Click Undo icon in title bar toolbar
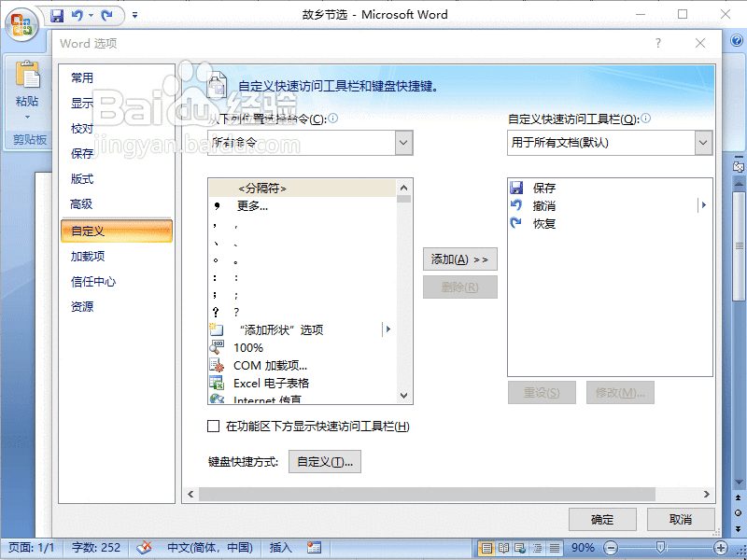The height and width of the screenshot is (560, 747). pos(77,16)
